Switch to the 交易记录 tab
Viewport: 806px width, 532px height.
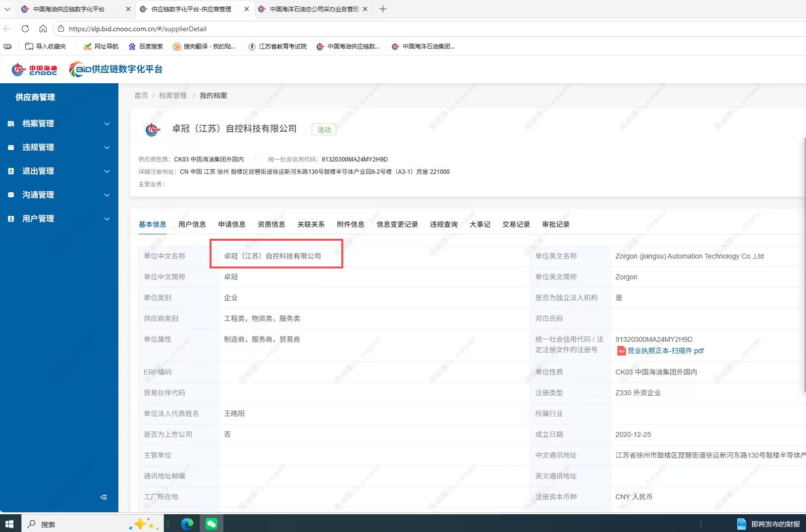click(516, 224)
